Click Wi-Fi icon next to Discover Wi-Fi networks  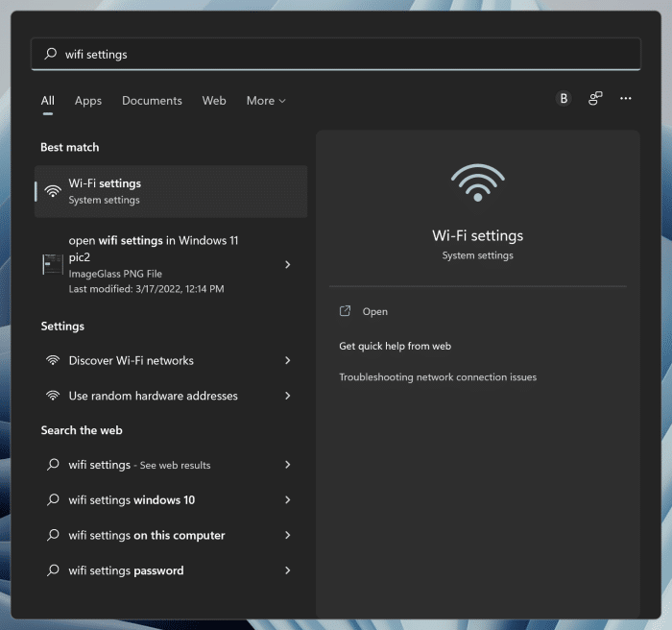click(53, 360)
